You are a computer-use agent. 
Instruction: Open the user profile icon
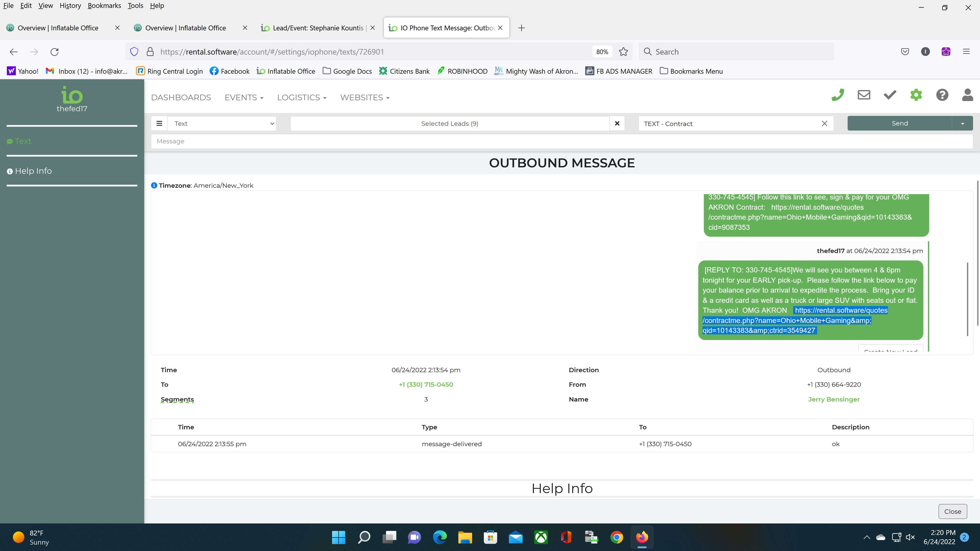pyautogui.click(x=967, y=95)
